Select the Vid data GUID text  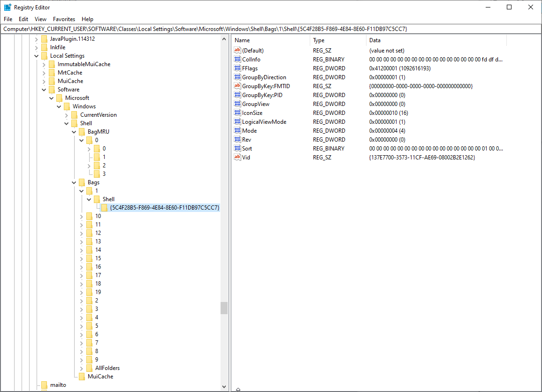point(422,157)
